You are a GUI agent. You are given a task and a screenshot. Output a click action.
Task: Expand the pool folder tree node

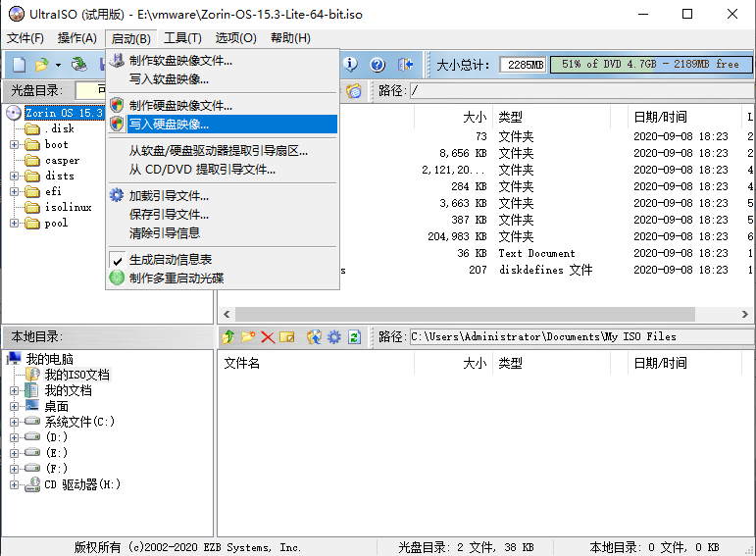14,223
